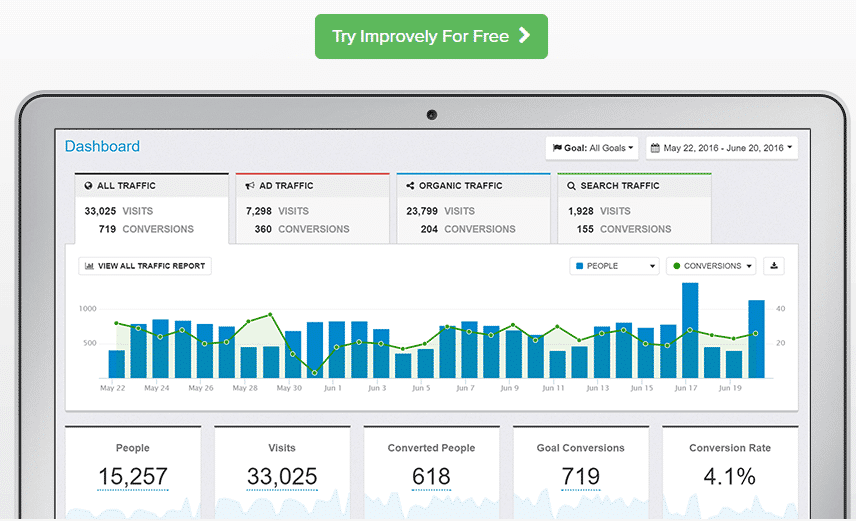Click the 360 conversions figure
The width and height of the screenshot is (856, 521).
click(263, 229)
